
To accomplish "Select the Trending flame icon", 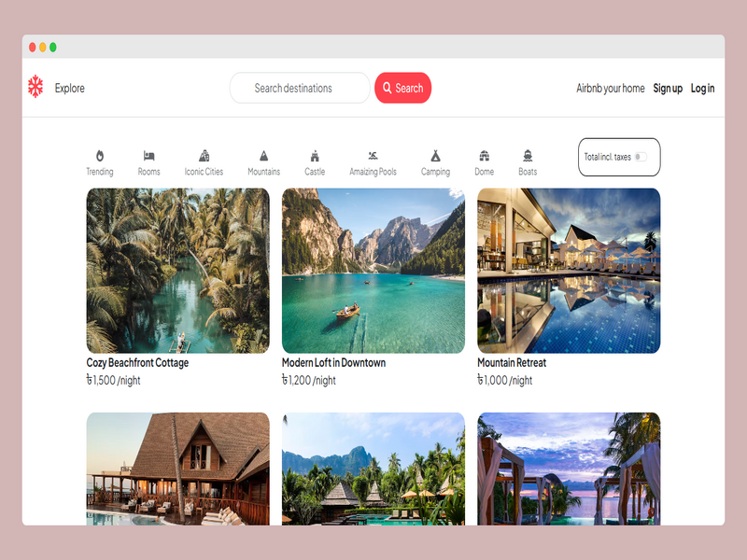I will (x=99, y=156).
